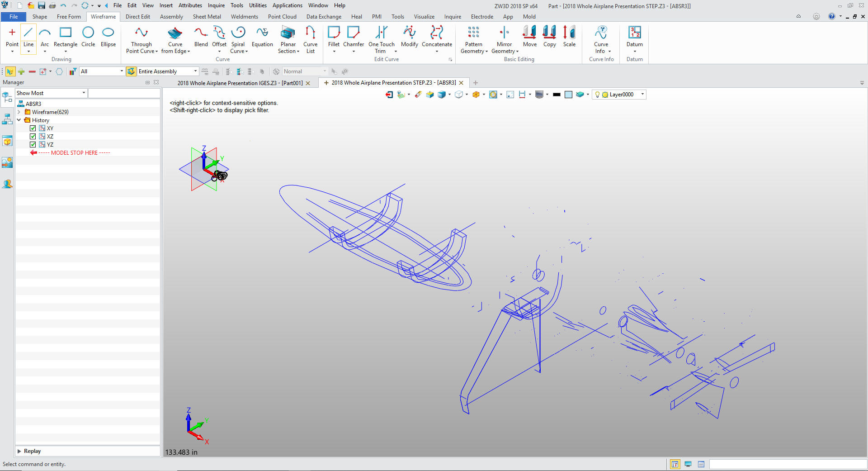Click the black color swatch in view toolbar
Screen dimensions: 868x471
[557, 95]
